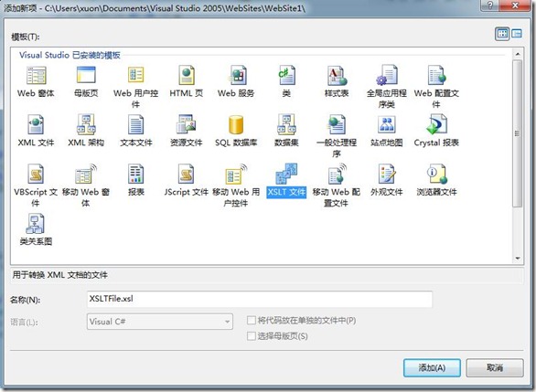Click the highlighted XSLT 文件 template

point(286,180)
